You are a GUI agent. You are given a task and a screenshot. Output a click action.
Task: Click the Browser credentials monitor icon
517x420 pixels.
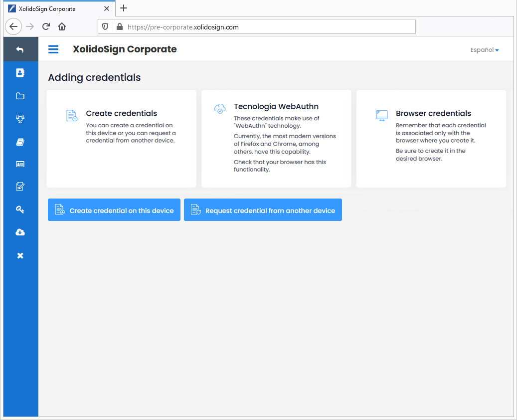[x=382, y=116]
